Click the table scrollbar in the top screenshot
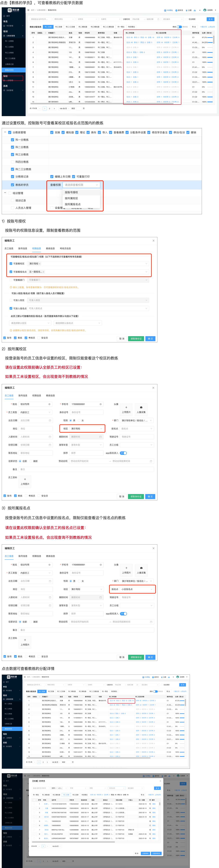Image resolution: width=219 pixels, height=868 pixels. coord(214,39)
